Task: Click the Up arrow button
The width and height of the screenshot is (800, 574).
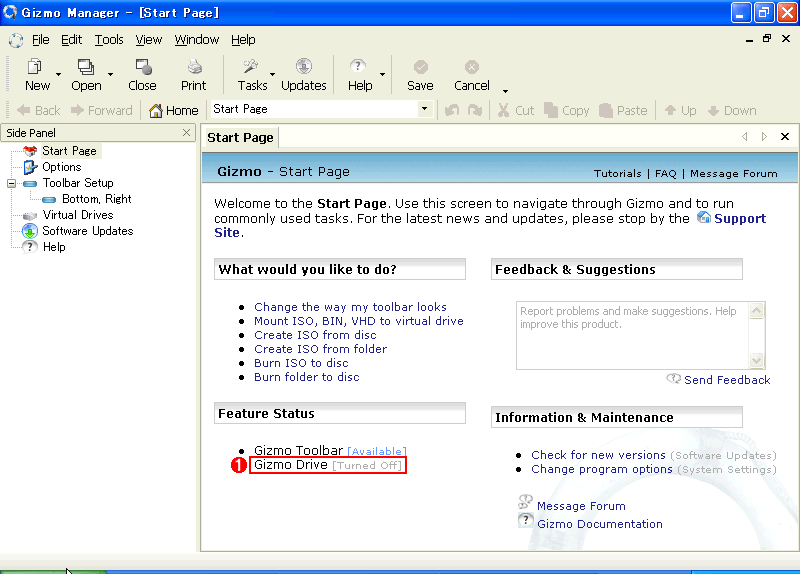Action: tap(680, 110)
